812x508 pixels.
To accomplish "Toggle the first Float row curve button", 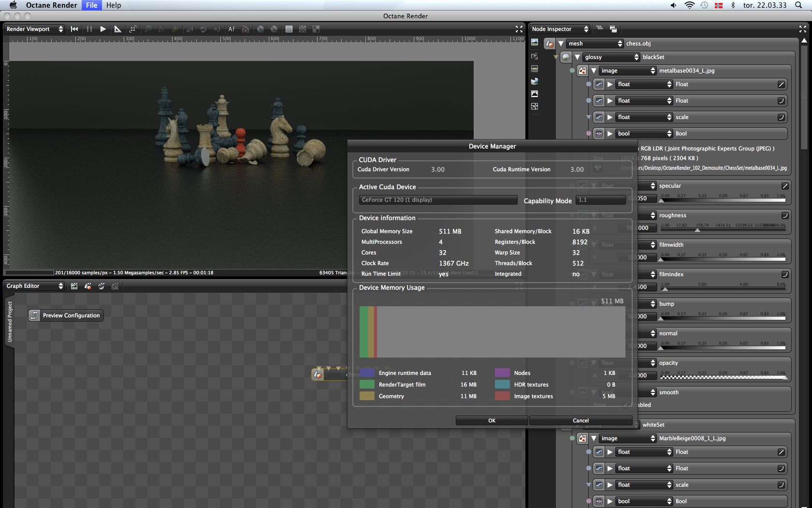I will pyautogui.click(x=781, y=84).
